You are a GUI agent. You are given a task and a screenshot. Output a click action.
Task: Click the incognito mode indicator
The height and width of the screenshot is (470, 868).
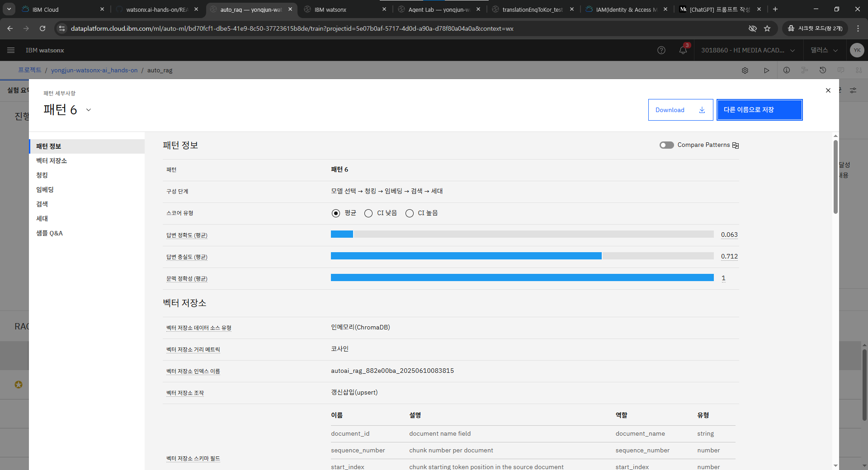(x=815, y=28)
